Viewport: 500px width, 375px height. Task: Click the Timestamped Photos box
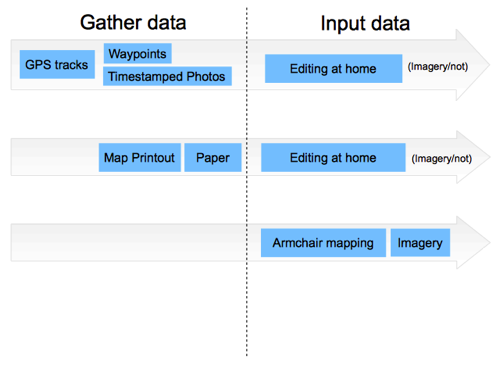click(x=167, y=76)
